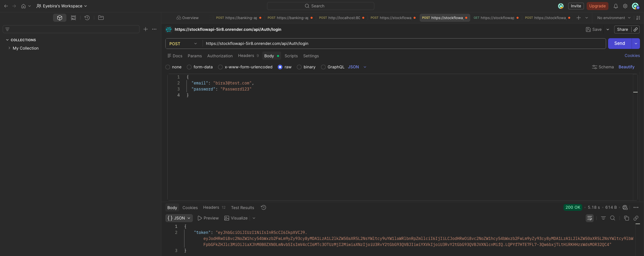Switch to the Params tab
The height and width of the screenshot is (256, 644).
coord(195,56)
